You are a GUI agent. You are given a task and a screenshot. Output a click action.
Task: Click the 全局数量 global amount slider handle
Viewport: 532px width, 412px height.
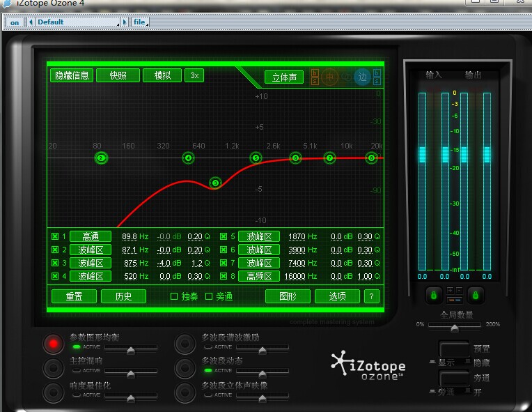(x=455, y=328)
